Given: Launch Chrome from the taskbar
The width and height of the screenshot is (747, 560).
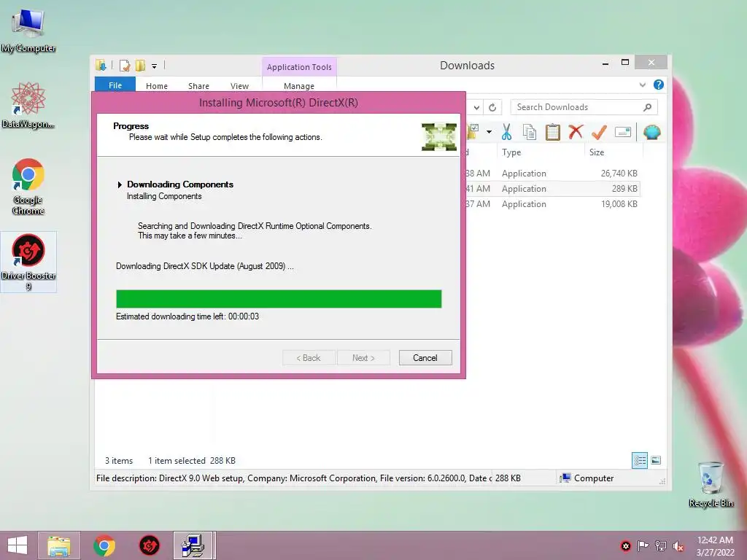Looking at the screenshot, I should (x=104, y=545).
